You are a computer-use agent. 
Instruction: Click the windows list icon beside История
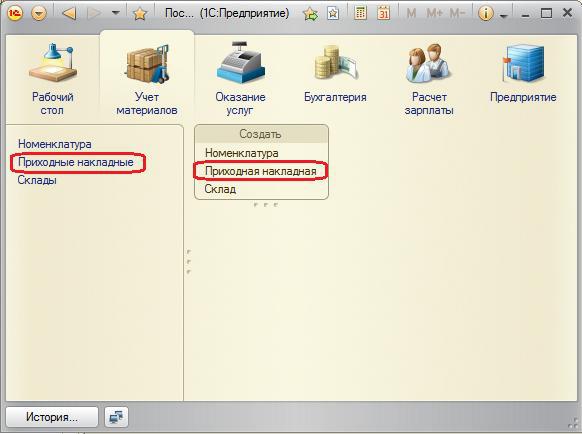(117, 417)
